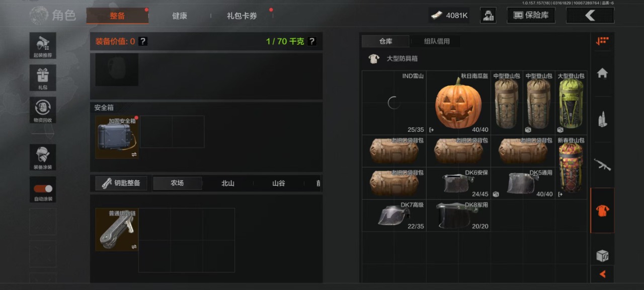The image size is (644, 290).
Task: Click the question mark beside 装备价值
Action: coord(143,41)
